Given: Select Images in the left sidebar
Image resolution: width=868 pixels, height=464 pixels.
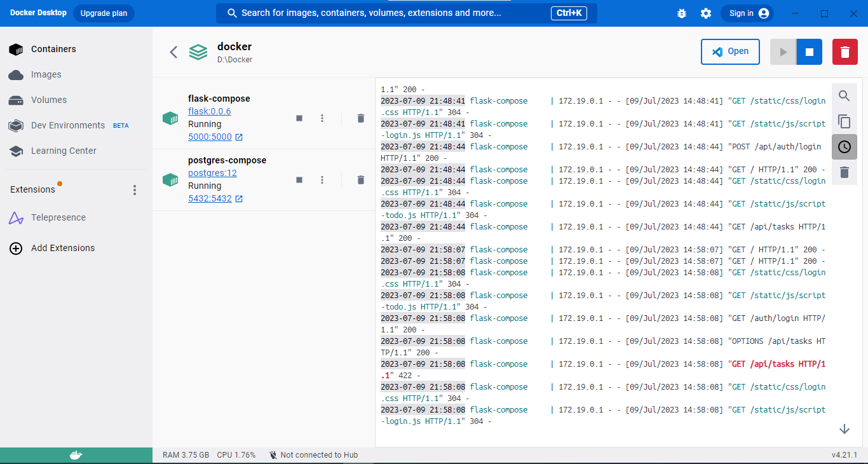Looking at the screenshot, I should (44, 74).
